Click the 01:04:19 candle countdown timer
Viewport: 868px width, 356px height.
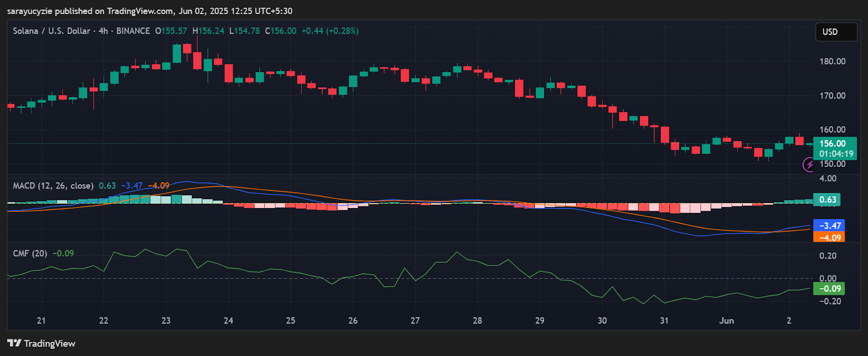[836, 154]
